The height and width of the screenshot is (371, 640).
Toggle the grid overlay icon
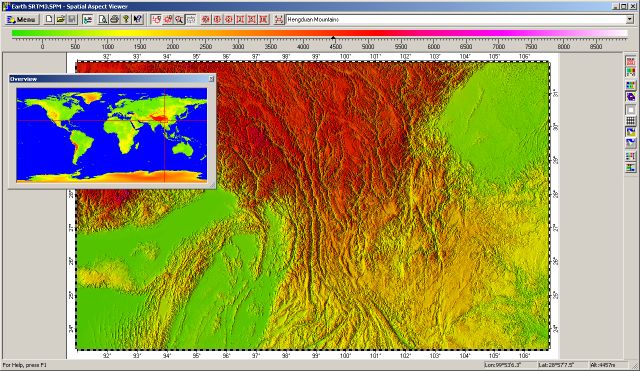point(631,121)
